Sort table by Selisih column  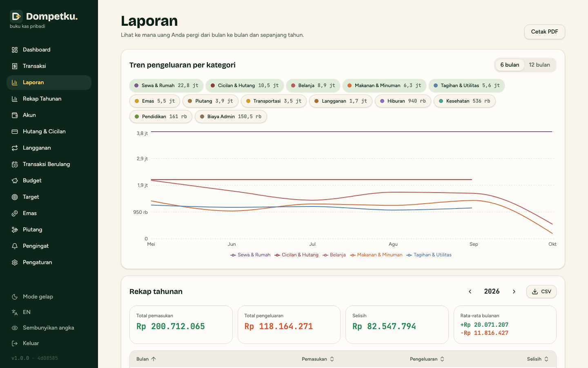click(538, 359)
